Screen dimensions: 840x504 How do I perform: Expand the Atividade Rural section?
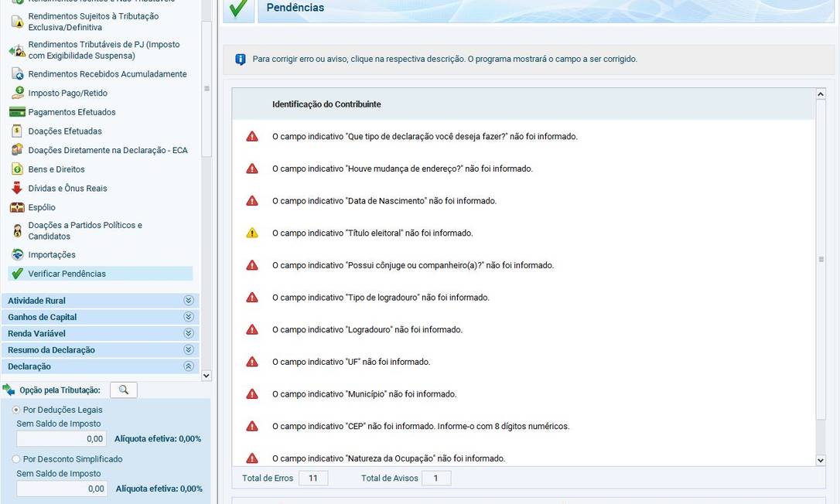(x=187, y=300)
